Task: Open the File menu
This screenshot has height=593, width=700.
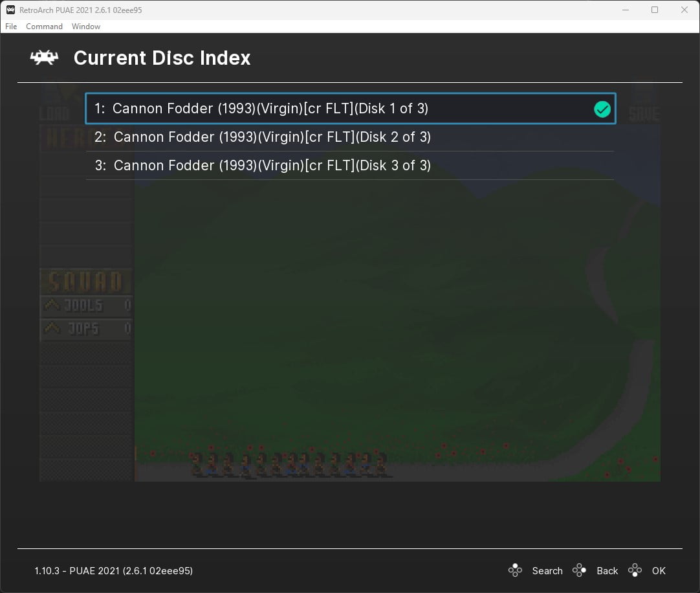Action: (11, 27)
